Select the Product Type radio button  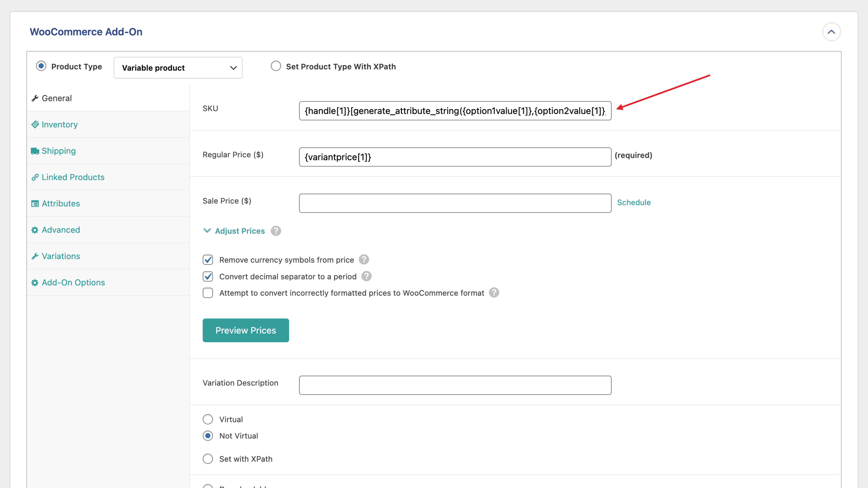[x=41, y=66]
